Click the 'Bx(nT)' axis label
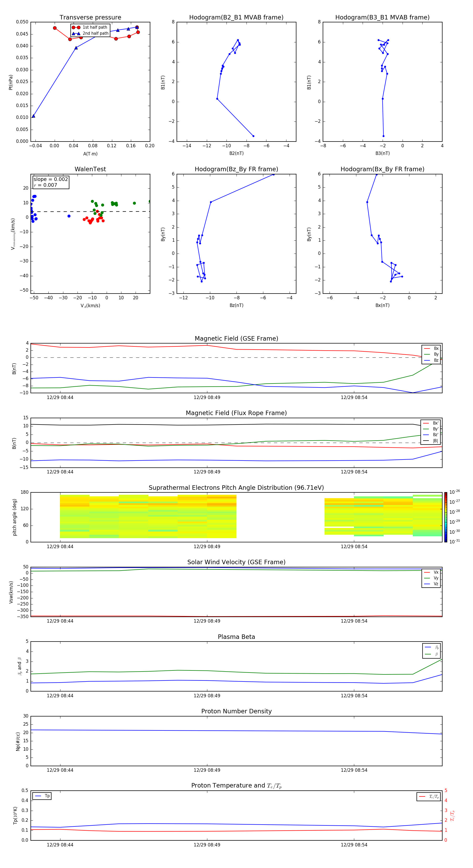 382,305
